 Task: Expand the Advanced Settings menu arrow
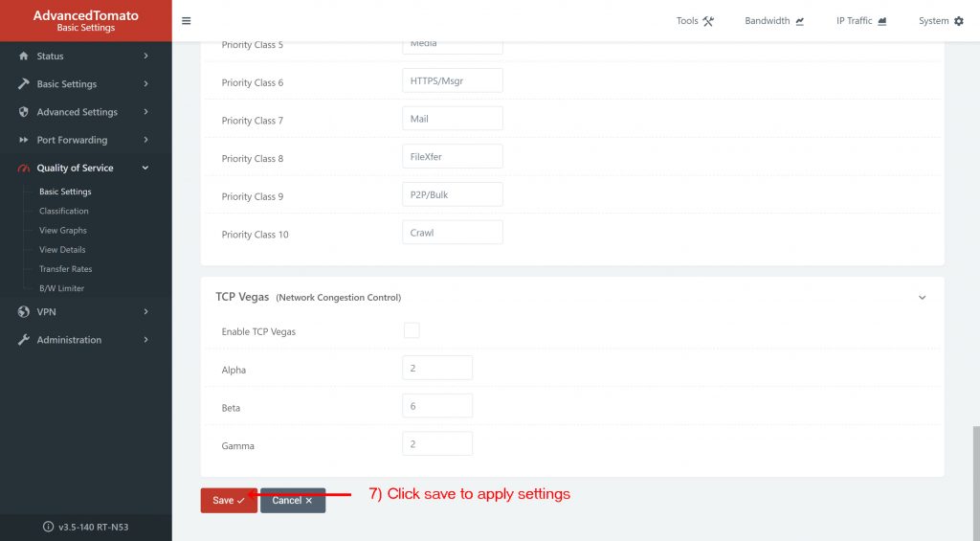click(145, 111)
